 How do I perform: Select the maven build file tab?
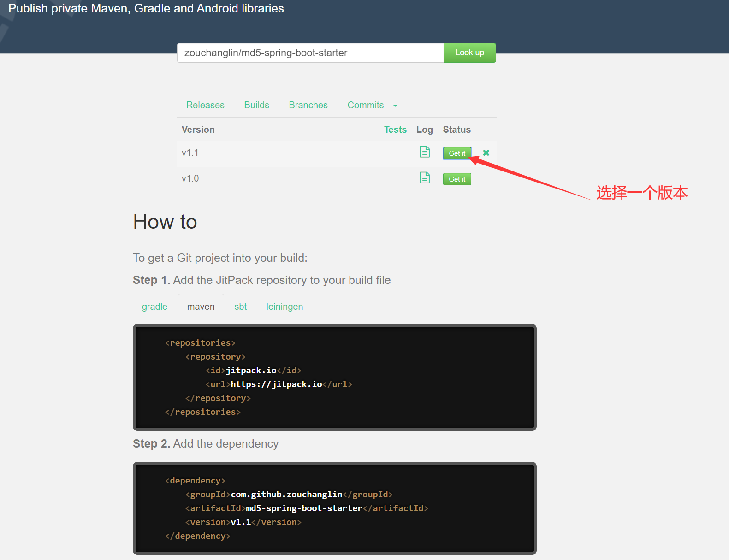point(201,307)
